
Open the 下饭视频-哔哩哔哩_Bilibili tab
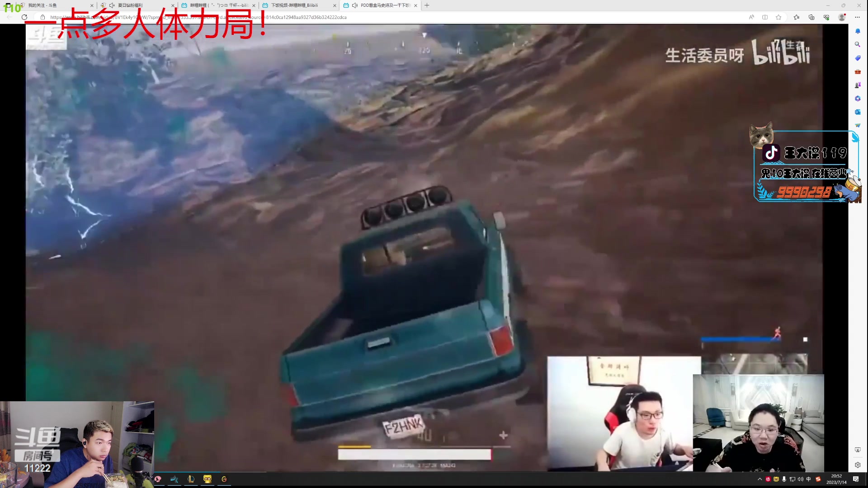(298, 5)
